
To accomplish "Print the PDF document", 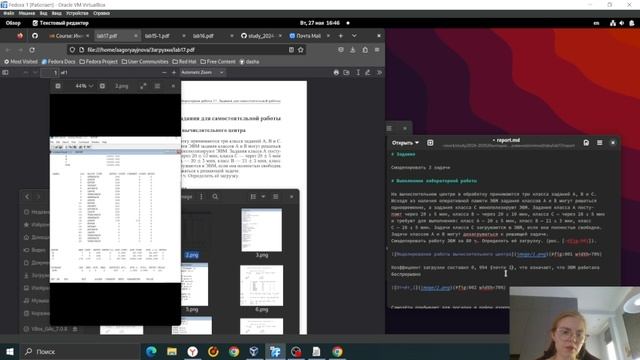I will click(336, 73).
